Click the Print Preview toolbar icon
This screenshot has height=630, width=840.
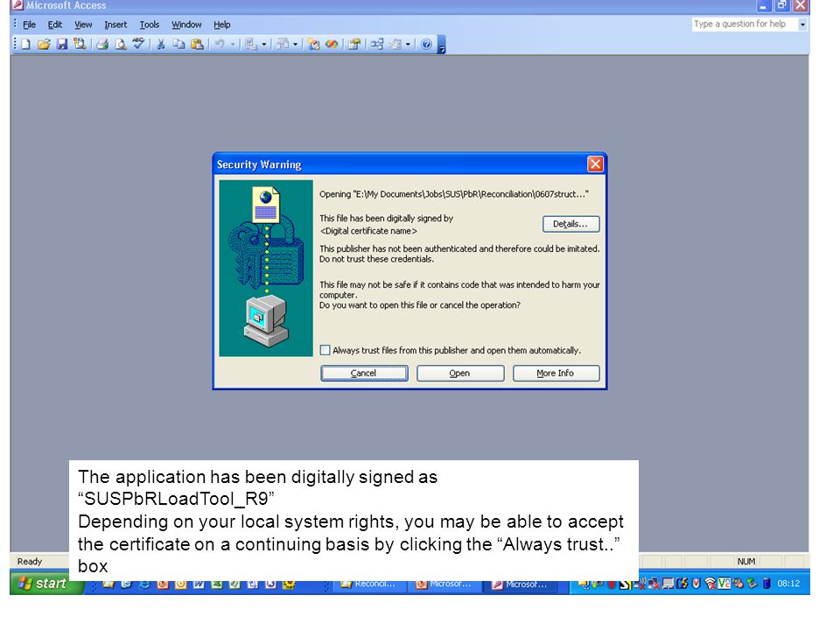click(121, 44)
